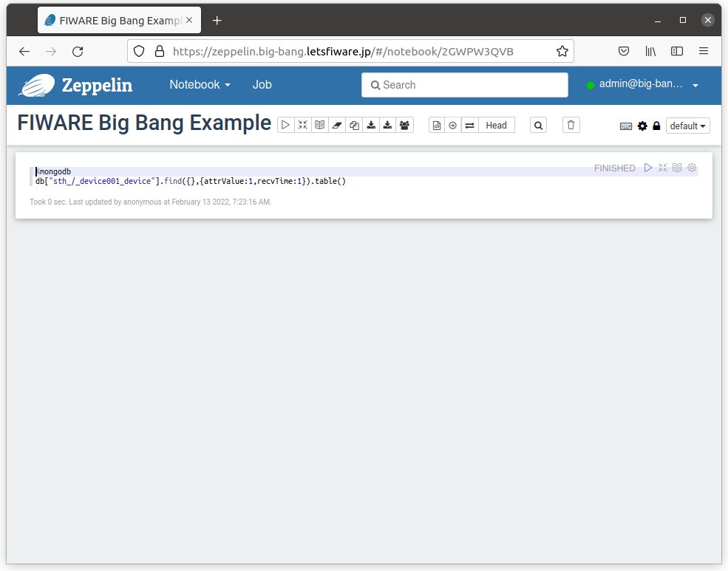Screen dimensions: 728x571
Task: Bookmark this page with star icon
Action: pos(562,52)
